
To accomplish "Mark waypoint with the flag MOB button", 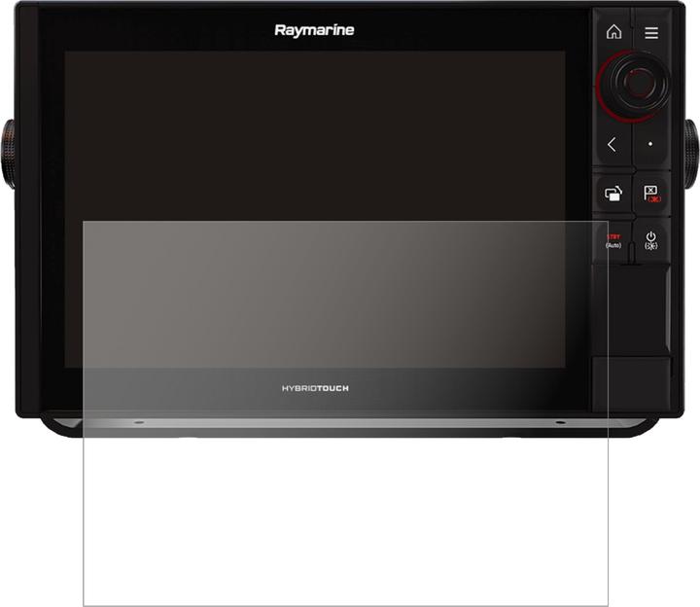I will pyautogui.click(x=651, y=194).
